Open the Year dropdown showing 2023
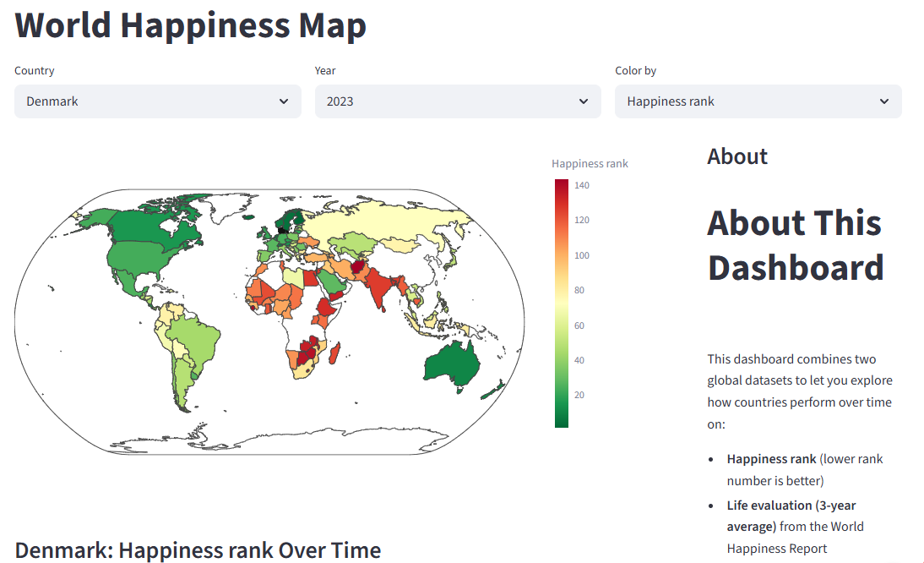Screen dimensions: 924x563 [456, 101]
